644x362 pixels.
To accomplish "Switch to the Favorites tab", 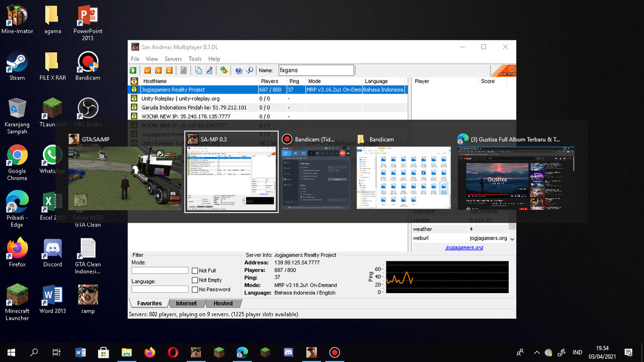I will coord(149,303).
